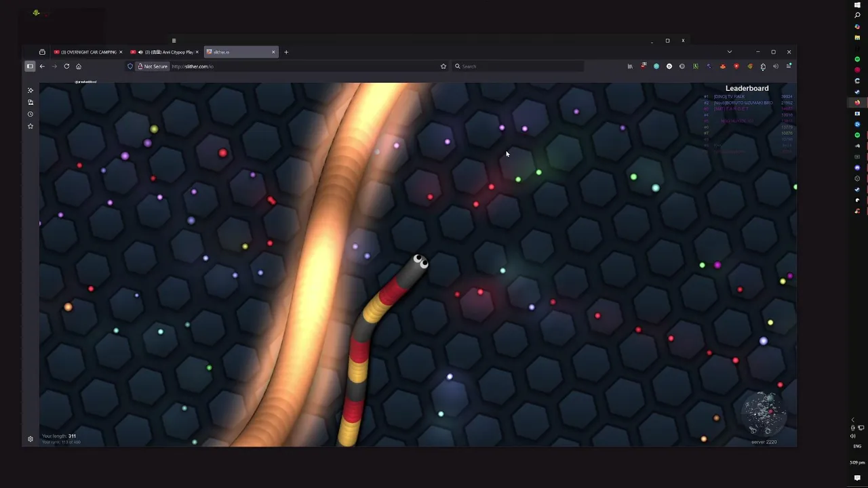The image size is (868, 488).
Task: Open Windows taskbar search icon
Action: click(857, 16)
